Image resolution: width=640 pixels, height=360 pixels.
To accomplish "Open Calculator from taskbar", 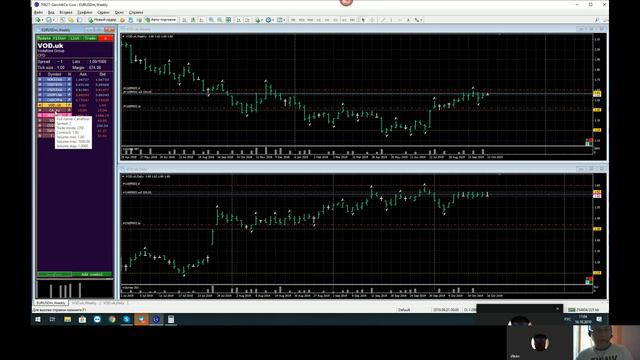I will pyautogui.click(x=171, y=320).
